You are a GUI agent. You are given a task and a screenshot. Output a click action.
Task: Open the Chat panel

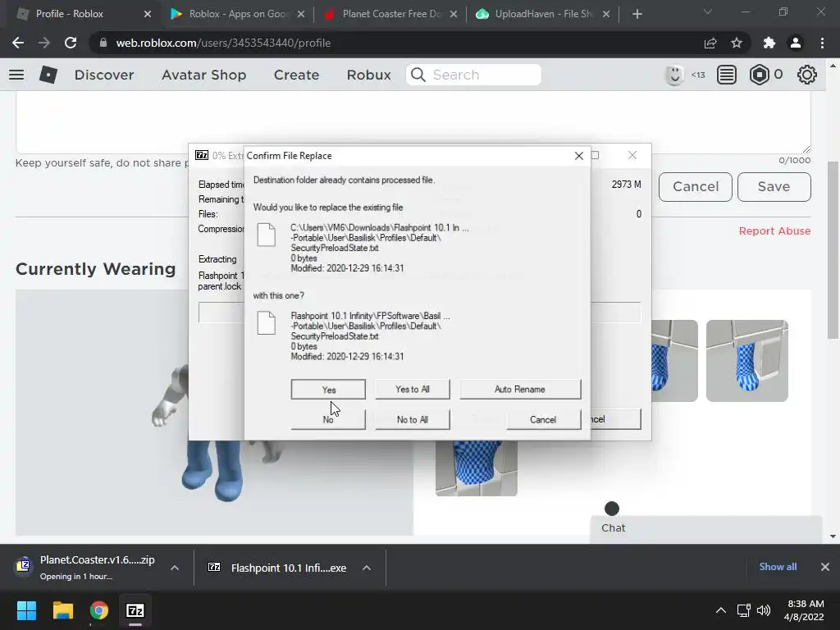[x=705, y=527]
